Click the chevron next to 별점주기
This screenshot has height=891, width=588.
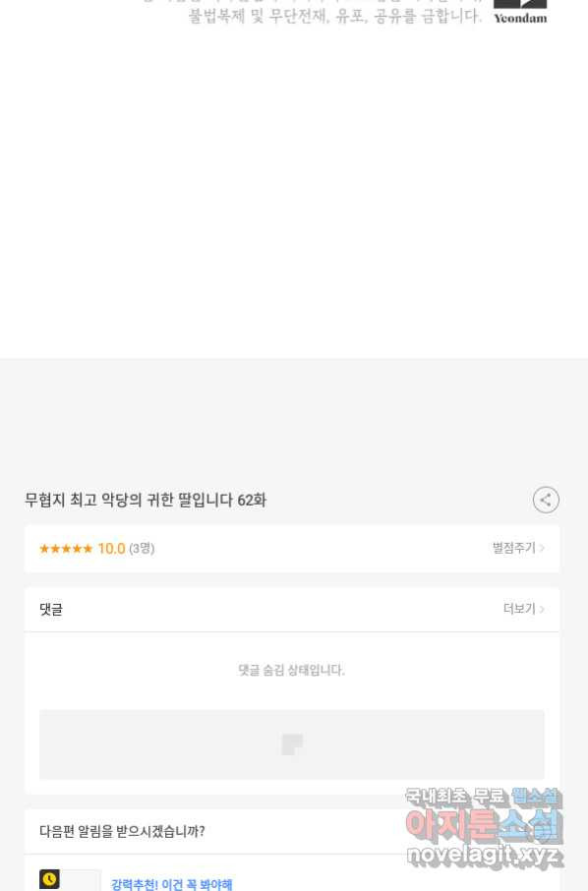[542, 549]
